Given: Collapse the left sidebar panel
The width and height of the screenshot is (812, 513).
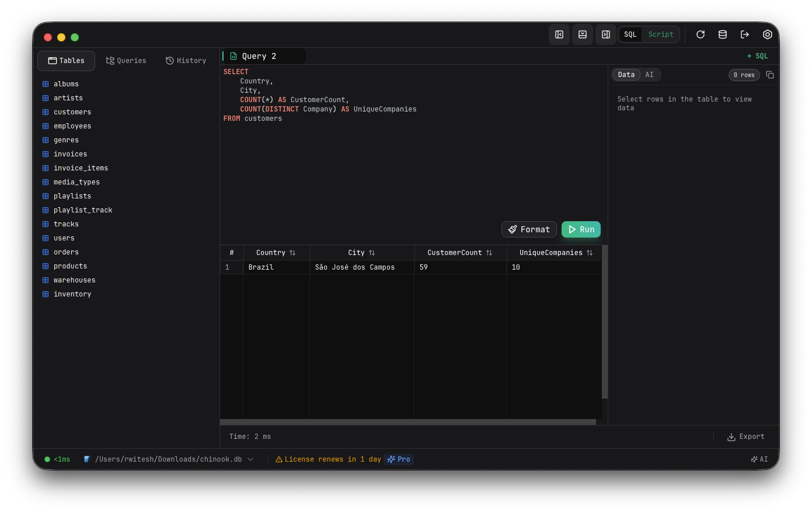Looking at the screenshot, I should (559, 34).
